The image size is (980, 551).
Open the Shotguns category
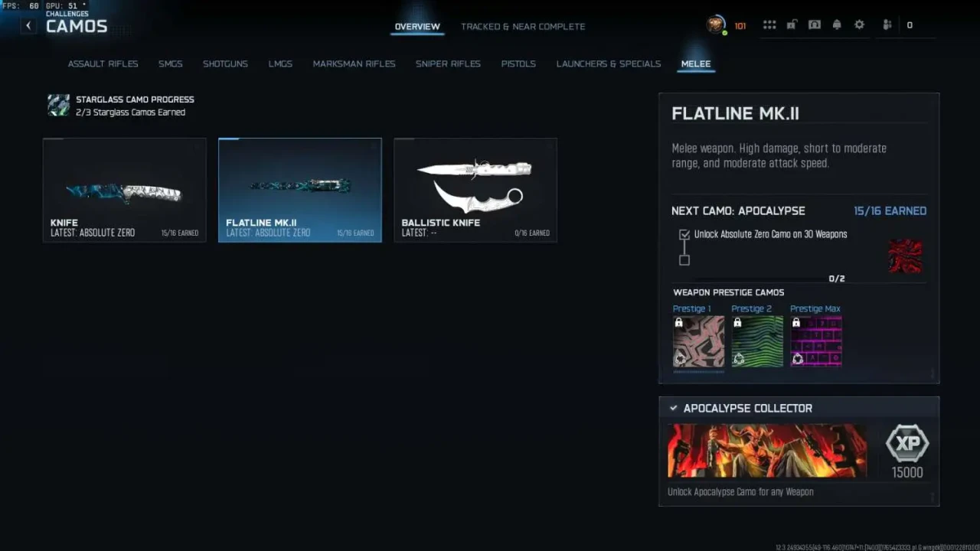[x=225, y=64]
